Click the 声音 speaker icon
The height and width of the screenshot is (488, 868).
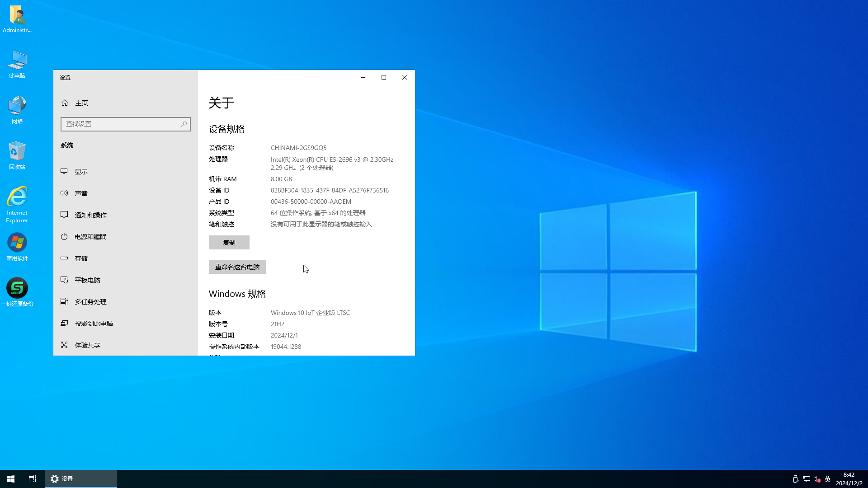(64, 193)
